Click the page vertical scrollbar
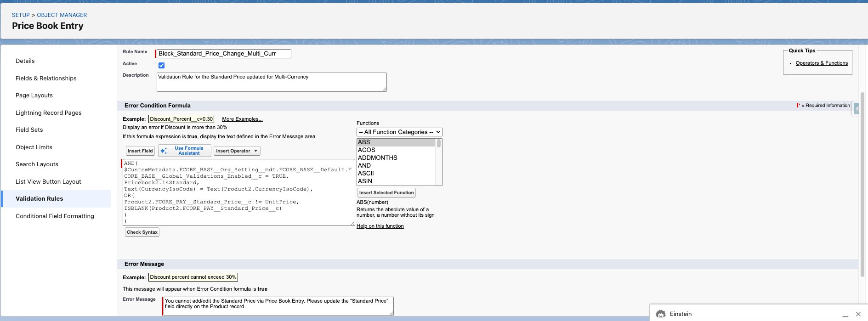 click(862, 184)
